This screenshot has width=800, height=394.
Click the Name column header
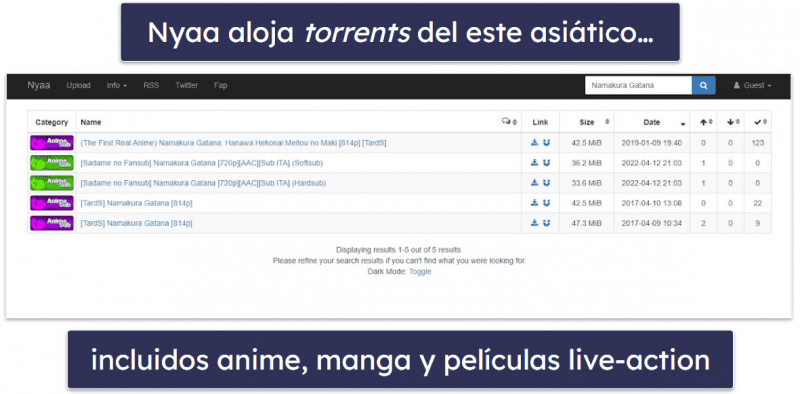(x=91, y=122)
